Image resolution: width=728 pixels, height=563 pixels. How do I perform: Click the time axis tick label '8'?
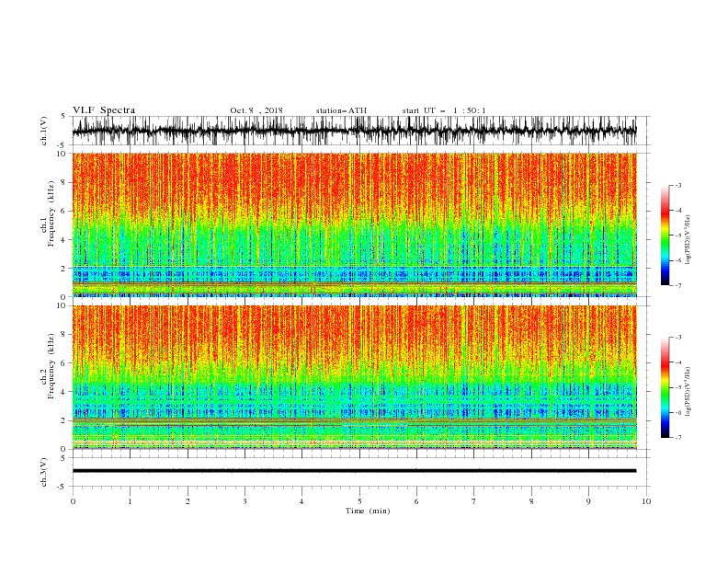coord(531,501)
